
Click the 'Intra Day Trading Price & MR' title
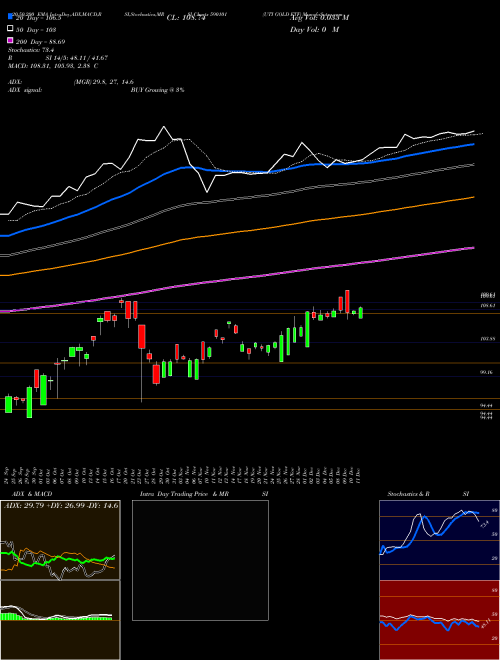pyautogui.click(x=184, y=494)
